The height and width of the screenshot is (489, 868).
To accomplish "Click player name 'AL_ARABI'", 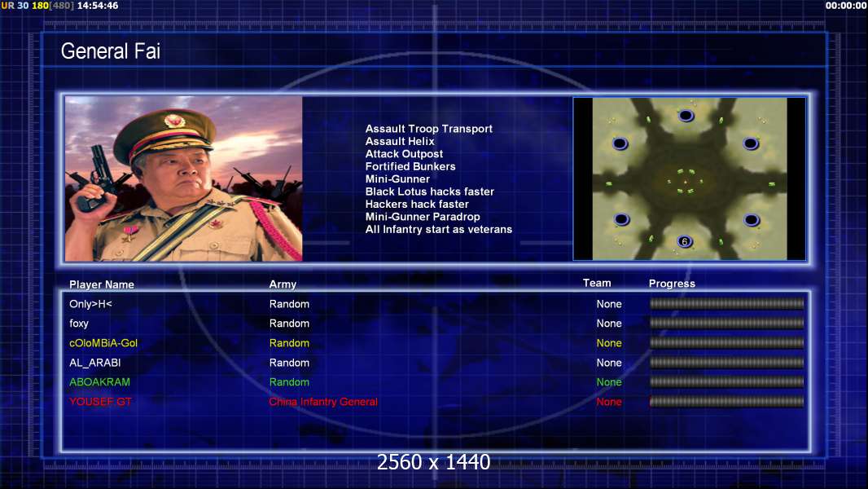I will tap(94, 363).
